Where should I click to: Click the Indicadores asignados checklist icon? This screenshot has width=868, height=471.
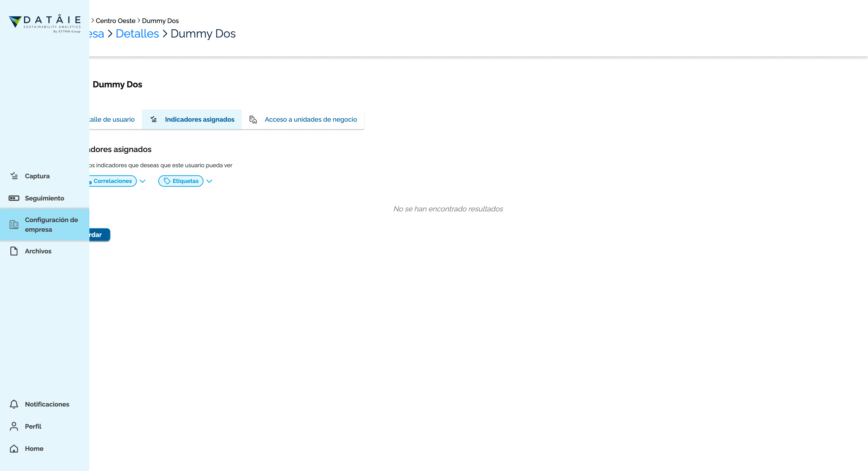tap(154, 119)
